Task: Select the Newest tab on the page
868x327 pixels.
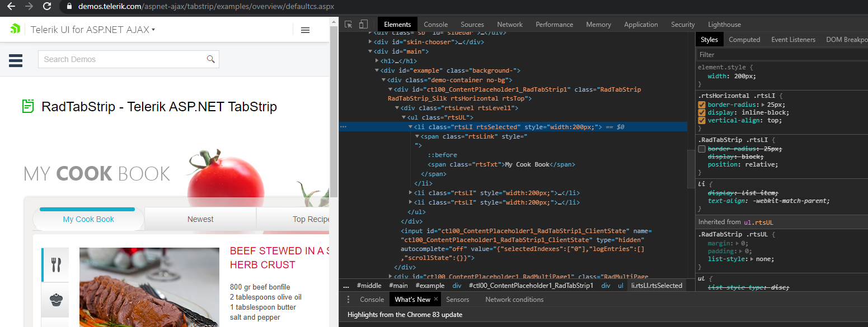Action: [x=200, y=219]
